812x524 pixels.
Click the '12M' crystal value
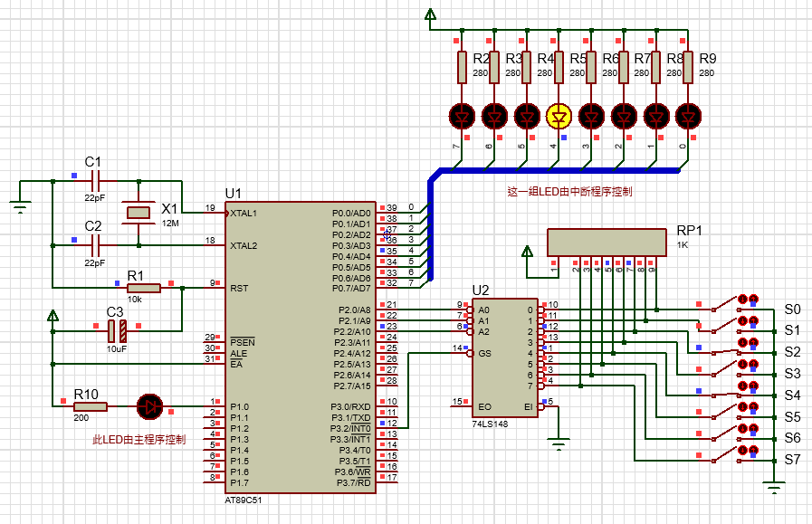pos(170,224)
